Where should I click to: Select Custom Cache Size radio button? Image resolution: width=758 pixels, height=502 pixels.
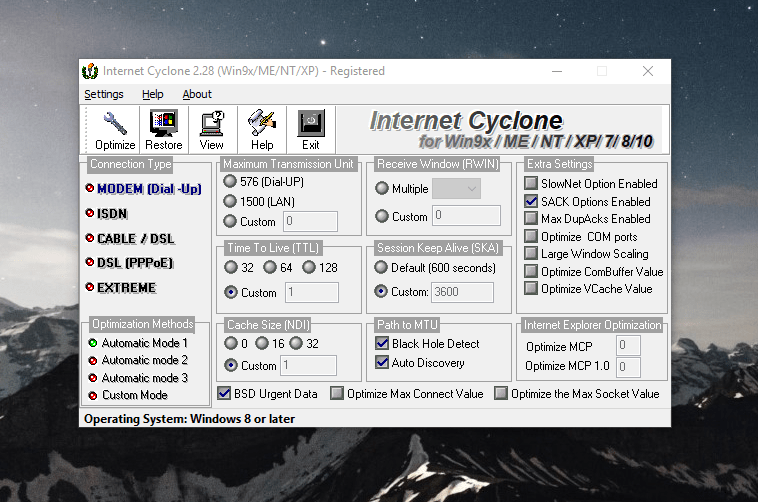coord(231,365)
